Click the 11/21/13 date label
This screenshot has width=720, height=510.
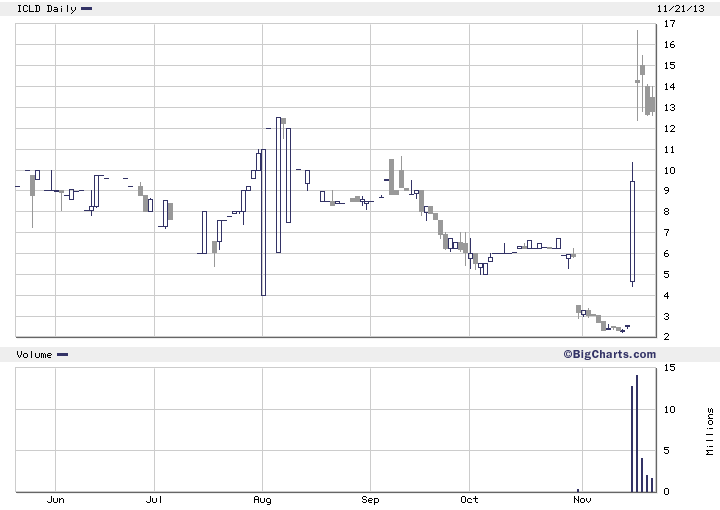[681, 9]
